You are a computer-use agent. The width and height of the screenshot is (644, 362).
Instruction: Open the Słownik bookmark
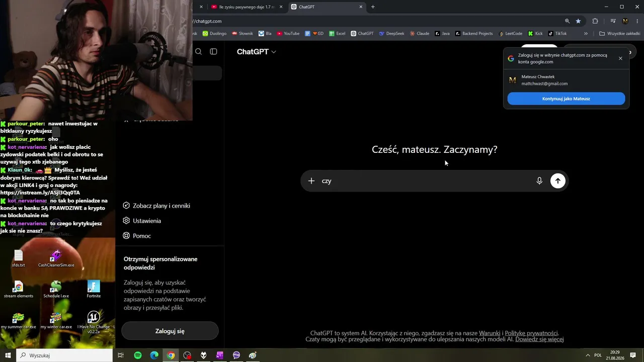point(243,34)
